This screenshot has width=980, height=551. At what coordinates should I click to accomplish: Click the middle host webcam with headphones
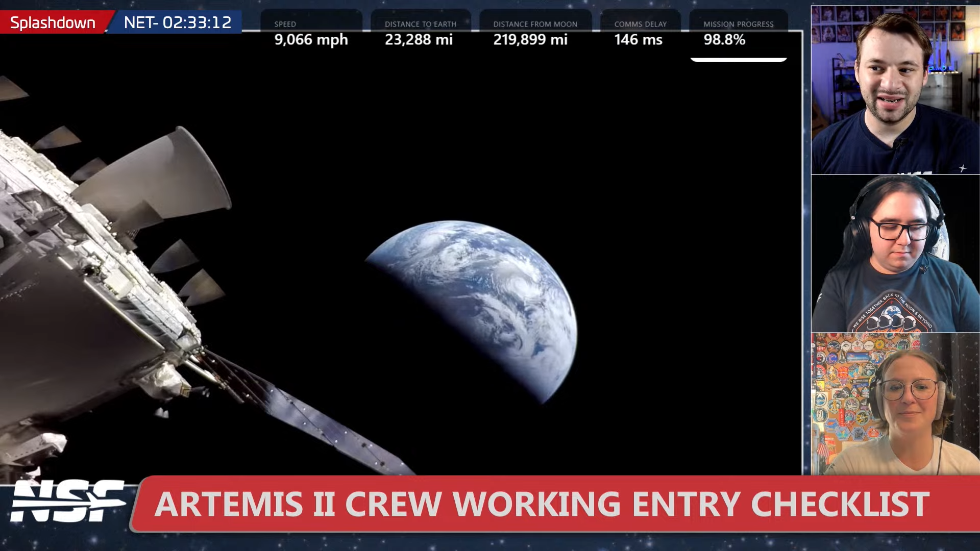point(895,254)
